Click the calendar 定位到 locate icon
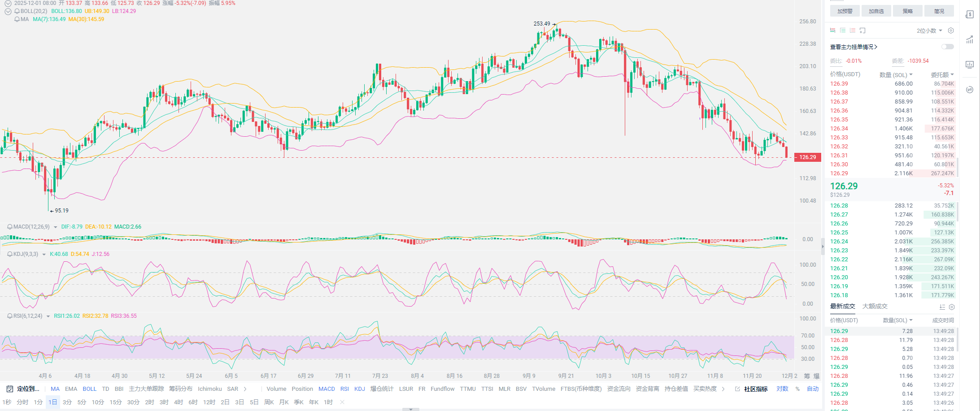This screenshot has height=411, width=980. click(x=10, y=389)
